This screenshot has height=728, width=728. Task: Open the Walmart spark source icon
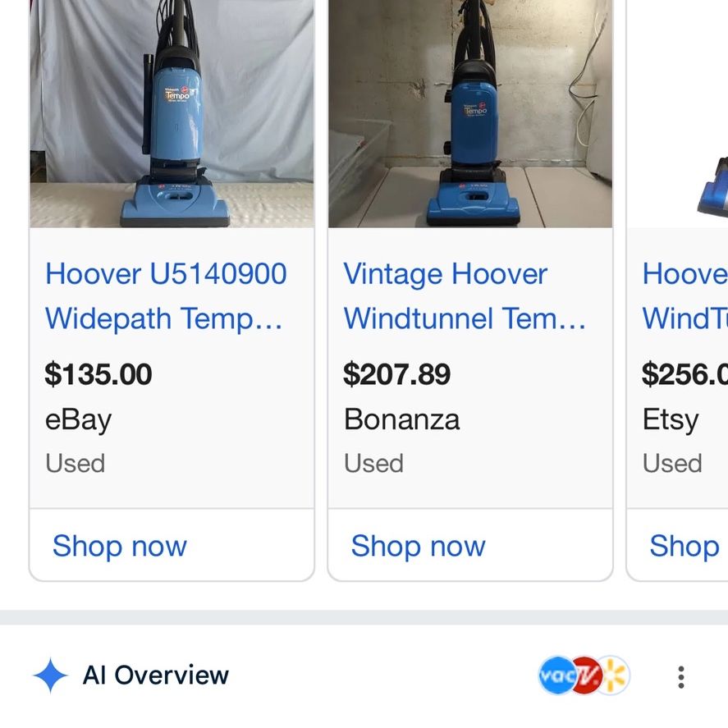(x=616, y=675)
